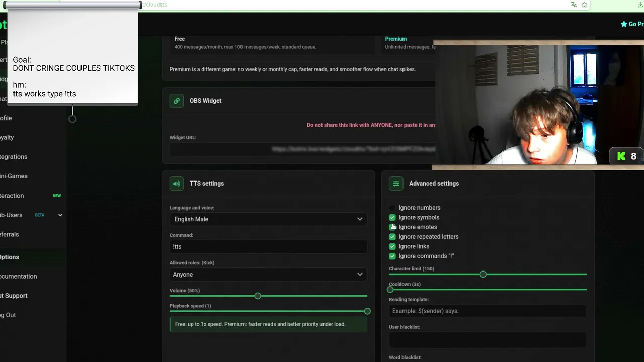Toggle the Ignore commands "!" checkbox
The width and height of the screenshot is (644, 362).
(392, 256)
